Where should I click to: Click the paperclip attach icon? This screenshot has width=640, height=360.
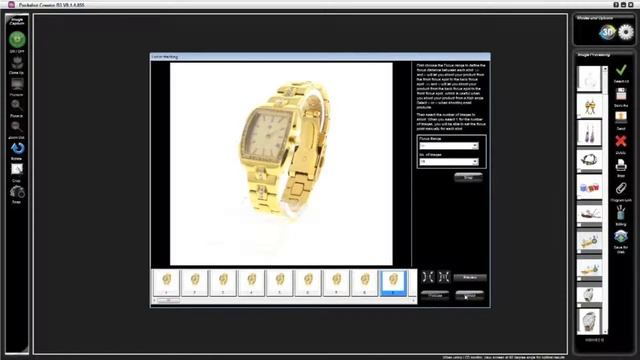click(621, 189)
